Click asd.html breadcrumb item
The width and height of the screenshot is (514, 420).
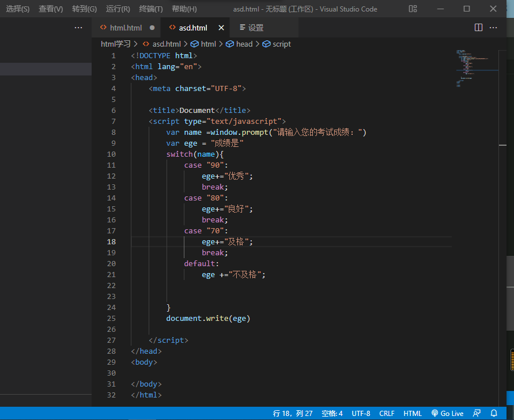[167, 44]
